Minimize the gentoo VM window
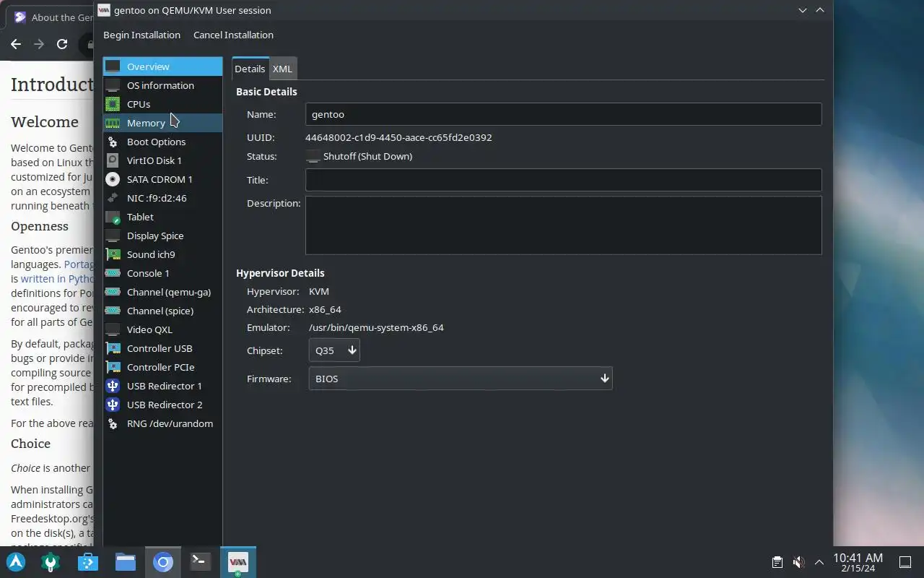 803,10
